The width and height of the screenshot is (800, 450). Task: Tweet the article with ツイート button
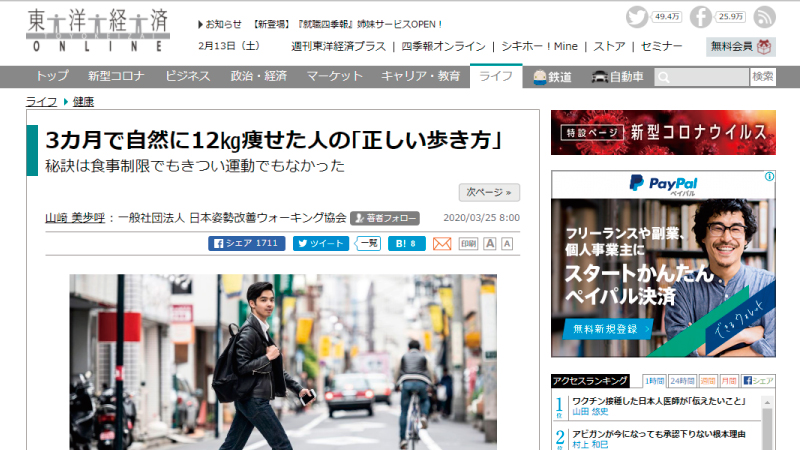click(x=320, y=243)
